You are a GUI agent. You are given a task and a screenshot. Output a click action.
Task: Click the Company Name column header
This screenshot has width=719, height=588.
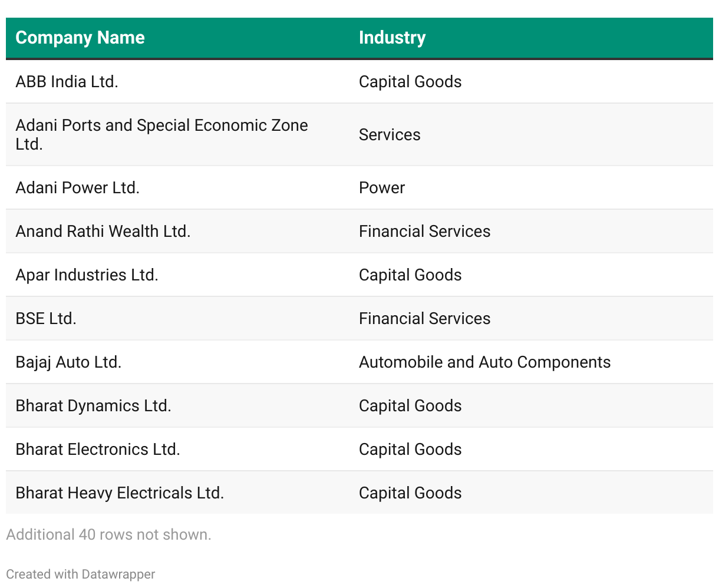(x=80, y=38)
